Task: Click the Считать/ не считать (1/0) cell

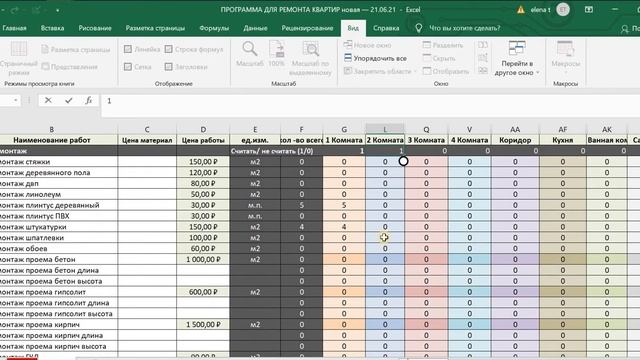Action: (x=272, y=151)
